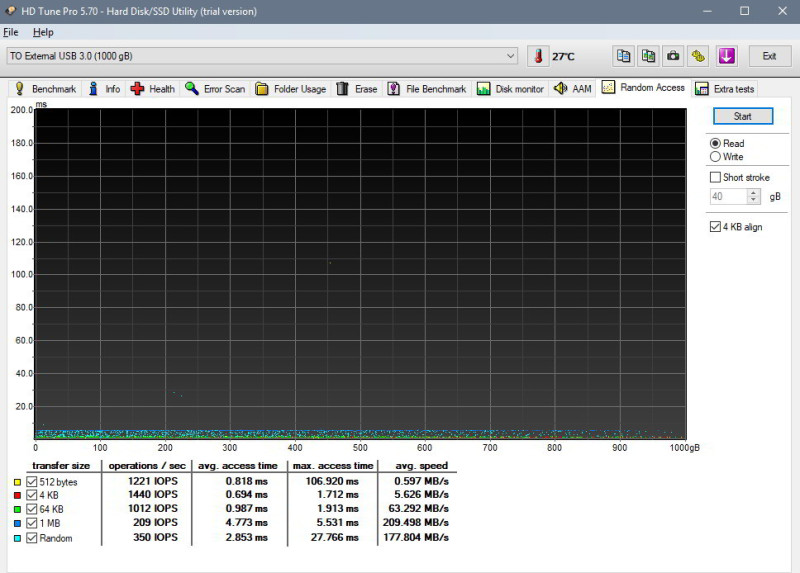Maximize the HD Tune Pro window

[x=744, y=11]
